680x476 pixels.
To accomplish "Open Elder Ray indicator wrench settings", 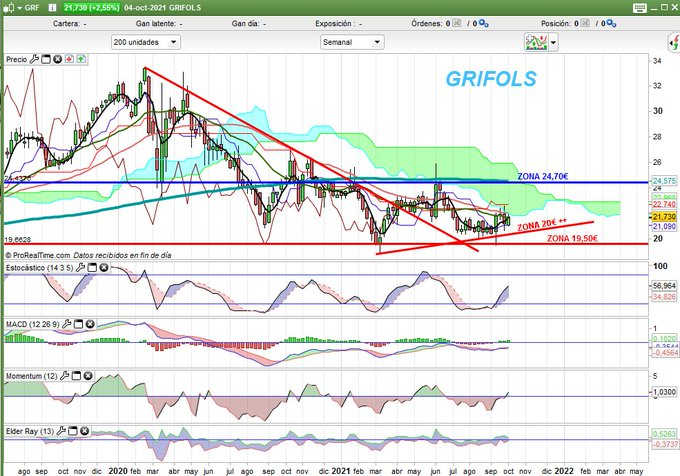I will 61,431.
